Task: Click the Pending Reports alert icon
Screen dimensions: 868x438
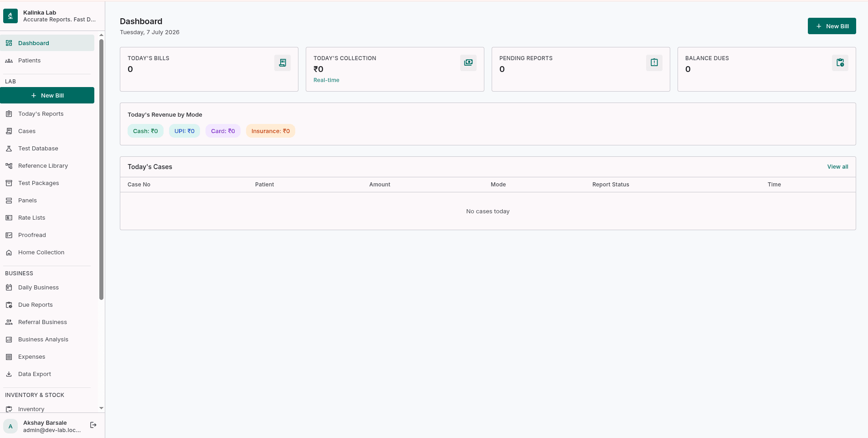Action: [x=654, y=62]
